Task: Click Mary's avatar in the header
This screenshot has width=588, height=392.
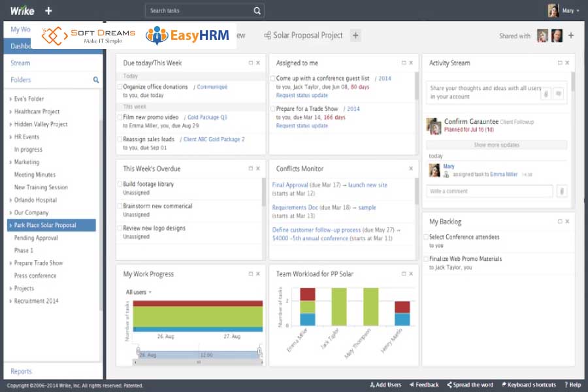Action: pos(553,10)
